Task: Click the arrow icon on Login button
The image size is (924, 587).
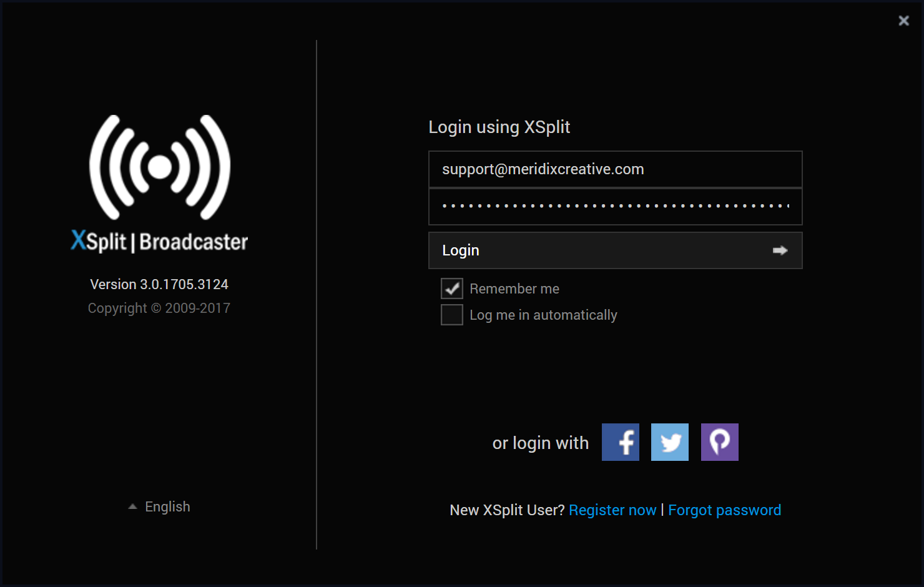Action: coord(780,250)
